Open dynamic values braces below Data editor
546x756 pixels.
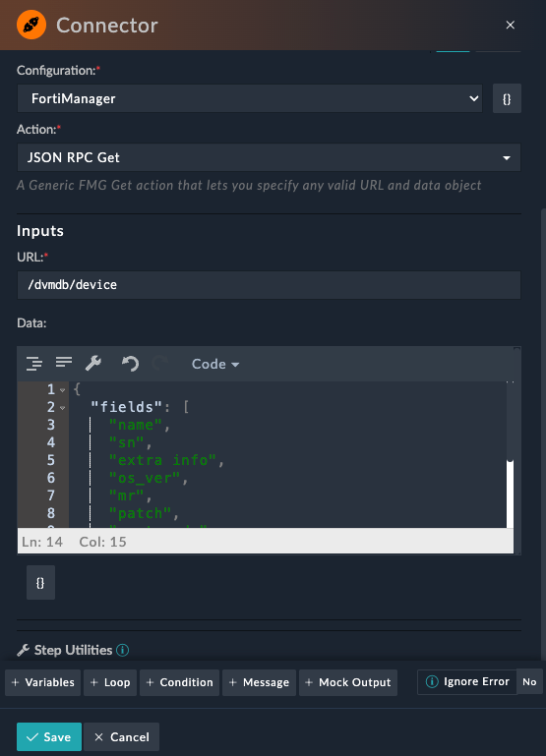(40, 582)
